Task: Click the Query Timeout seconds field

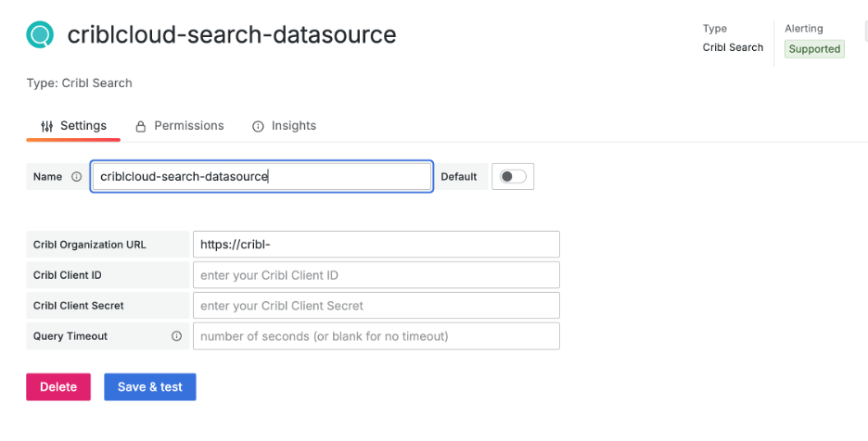Action: click(x=376, y=336)
